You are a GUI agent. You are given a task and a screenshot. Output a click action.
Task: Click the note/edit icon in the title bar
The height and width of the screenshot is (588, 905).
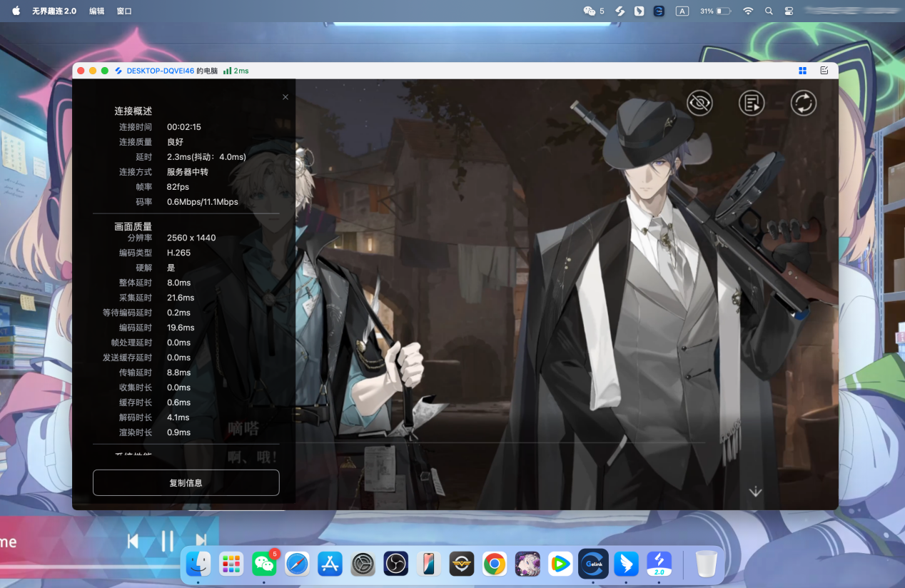[824, 71]
